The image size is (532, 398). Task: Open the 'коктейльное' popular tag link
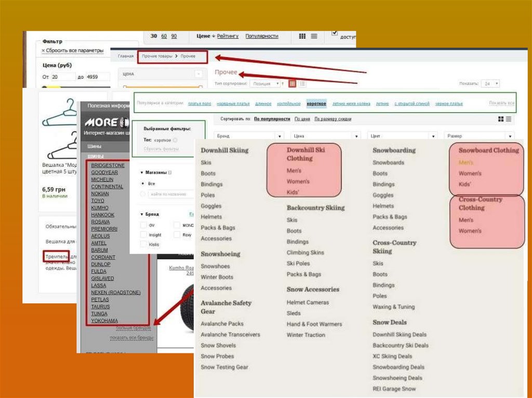pyautogui.click(x=289, y=103)
